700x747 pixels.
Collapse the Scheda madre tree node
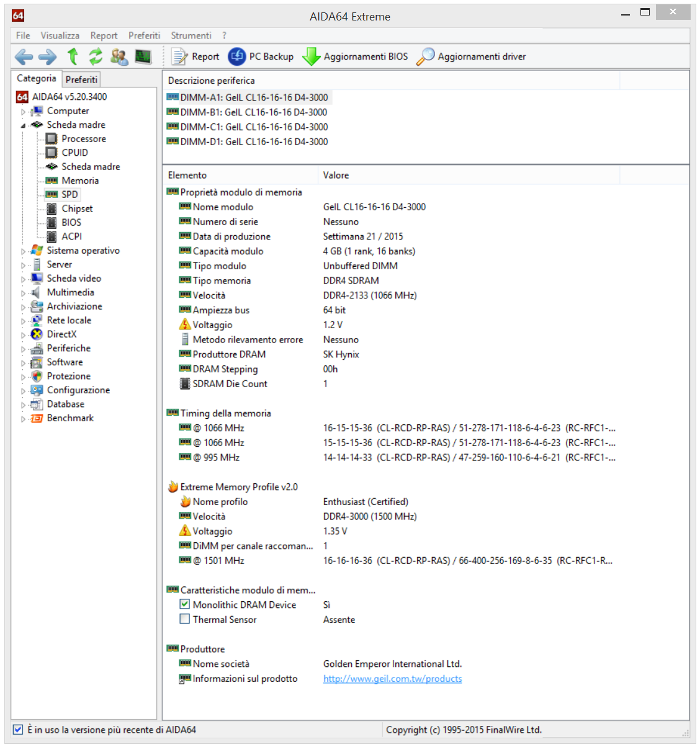point(24,125)
